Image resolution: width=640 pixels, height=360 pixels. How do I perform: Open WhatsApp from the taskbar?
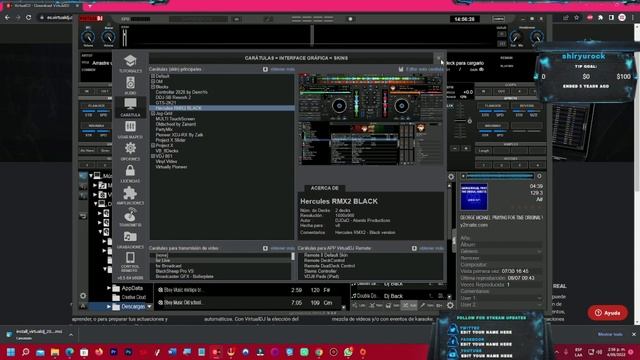coord(348,352)
